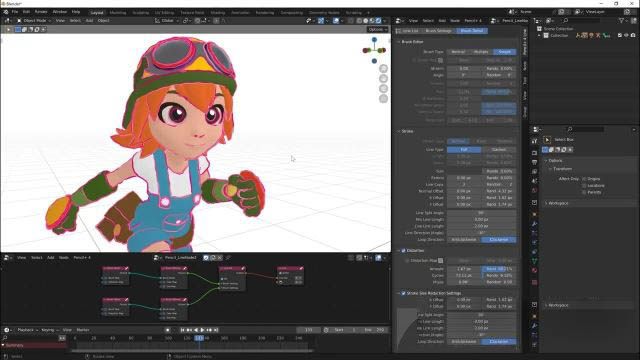Open the Global transform orientation dropdown
The height and width of the screenshot is (360, 640).
coord(167,20)
